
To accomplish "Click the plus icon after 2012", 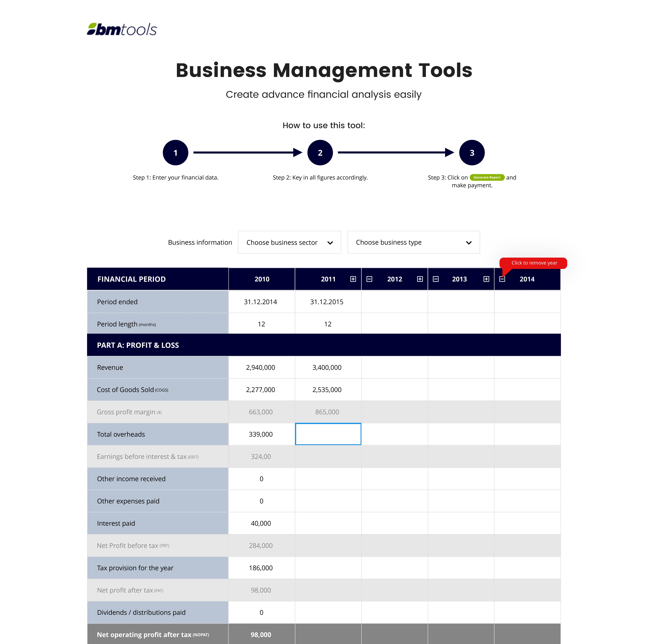I will point(420,279).
